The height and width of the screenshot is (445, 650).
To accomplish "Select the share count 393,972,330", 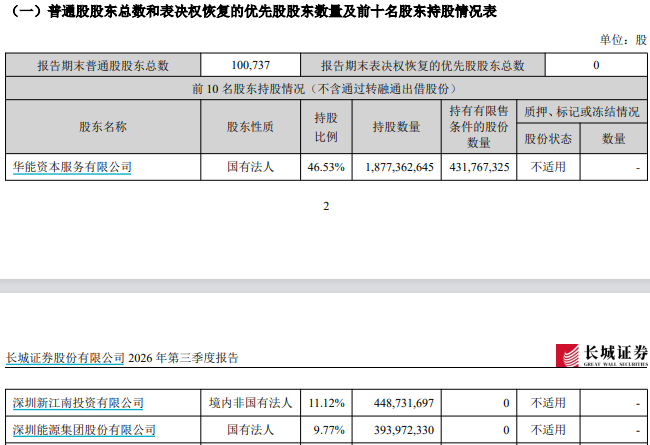I will (404, 430).
